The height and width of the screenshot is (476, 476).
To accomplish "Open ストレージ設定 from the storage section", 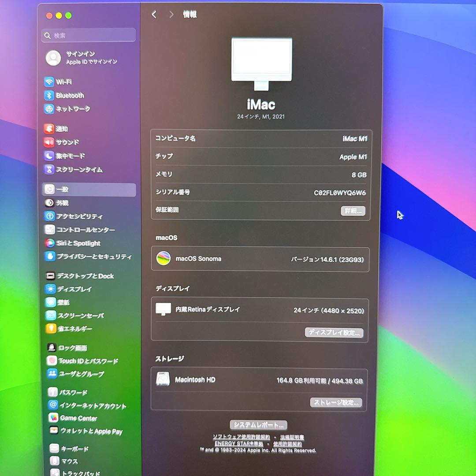I will pos(336,402).
